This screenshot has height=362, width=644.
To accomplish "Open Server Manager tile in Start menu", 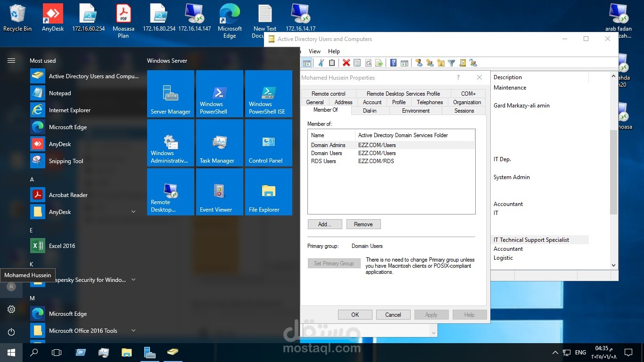I will (x=171, y=94).
